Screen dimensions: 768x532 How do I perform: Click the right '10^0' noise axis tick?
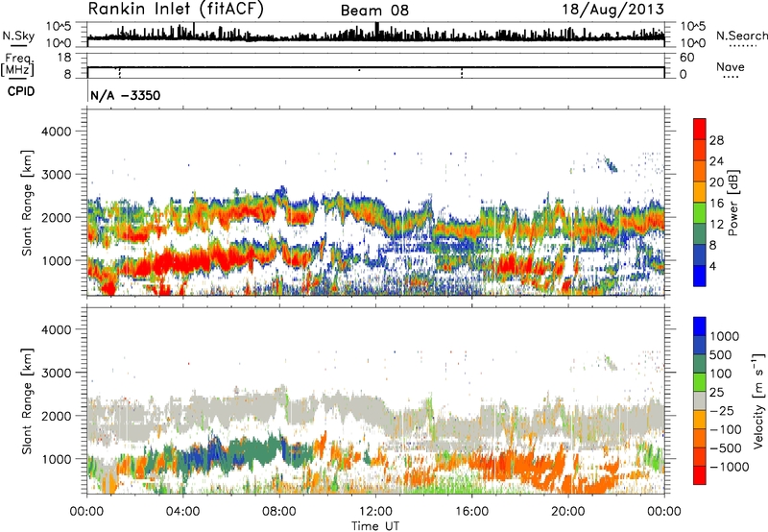point(692,43)
